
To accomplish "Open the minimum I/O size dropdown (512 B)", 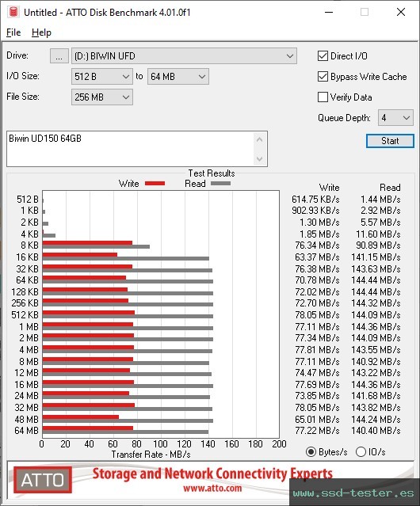I will coord(102,77).
